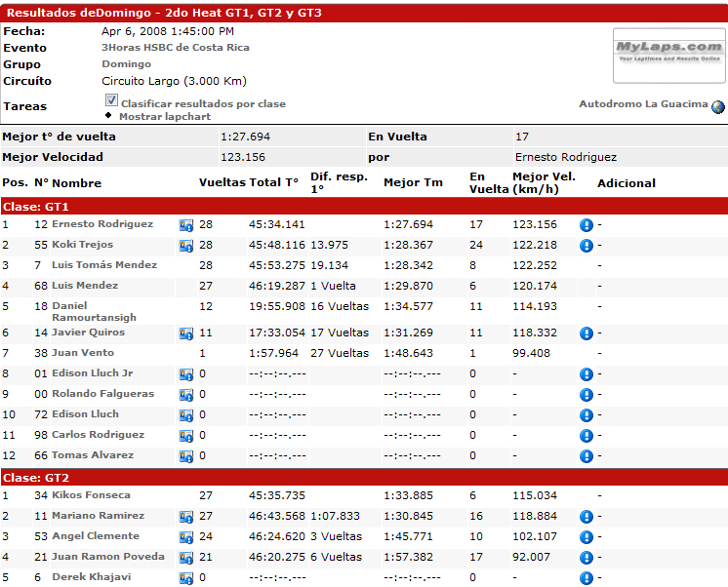Open Angel Clemente driver name link
The image size is (728, 587).
(96, 536)
